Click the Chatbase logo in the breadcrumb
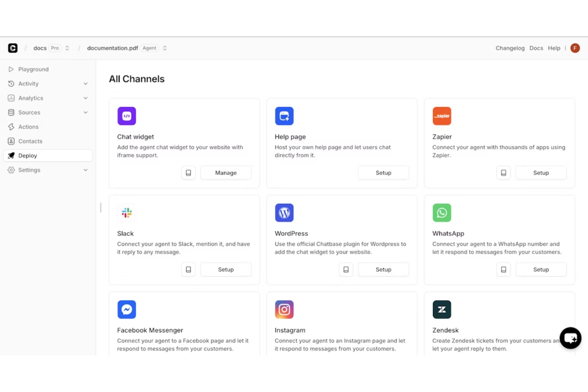 (12, 48)
